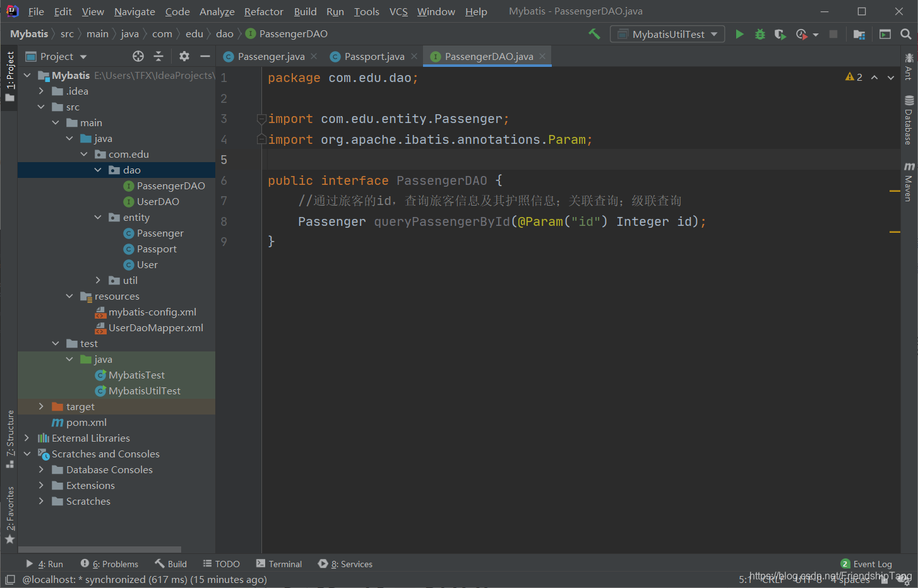Collapse the dao package
This screenshot has width=918, height=588.
pos(98,170)
